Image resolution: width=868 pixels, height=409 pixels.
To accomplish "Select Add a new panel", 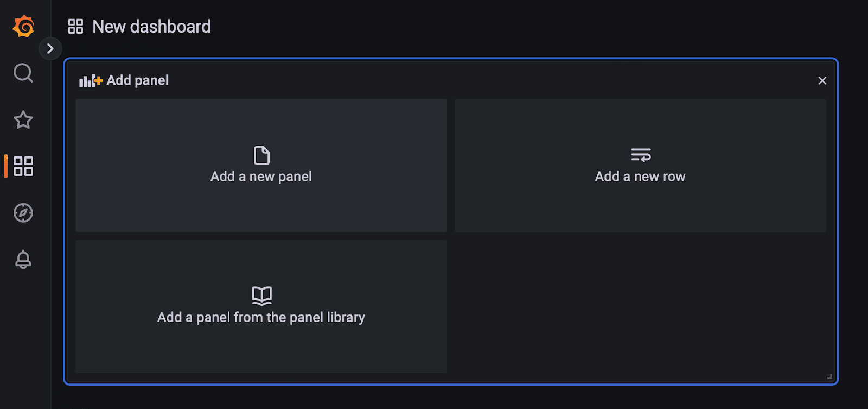I will [x=261, y=166].
